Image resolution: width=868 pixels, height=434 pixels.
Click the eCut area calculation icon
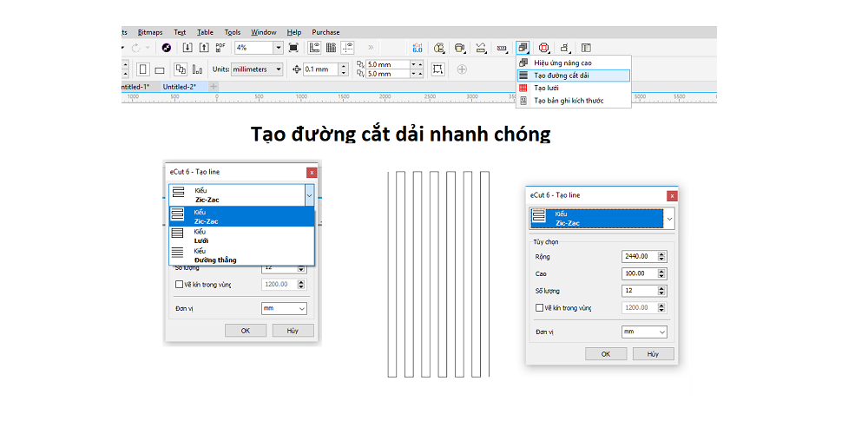pyautogui.click(x=481, y=48)
